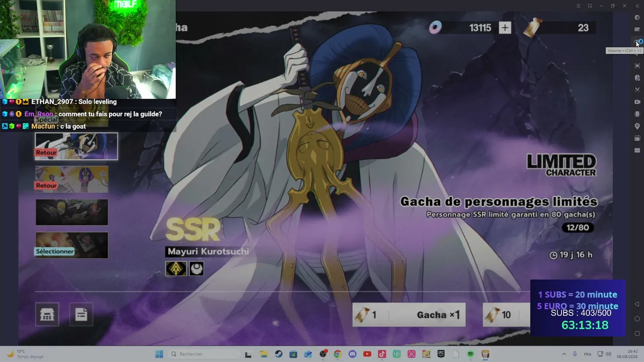Tap the purple orb currency icon
Viewport: 644px width, 362px height.
[435, 28]
